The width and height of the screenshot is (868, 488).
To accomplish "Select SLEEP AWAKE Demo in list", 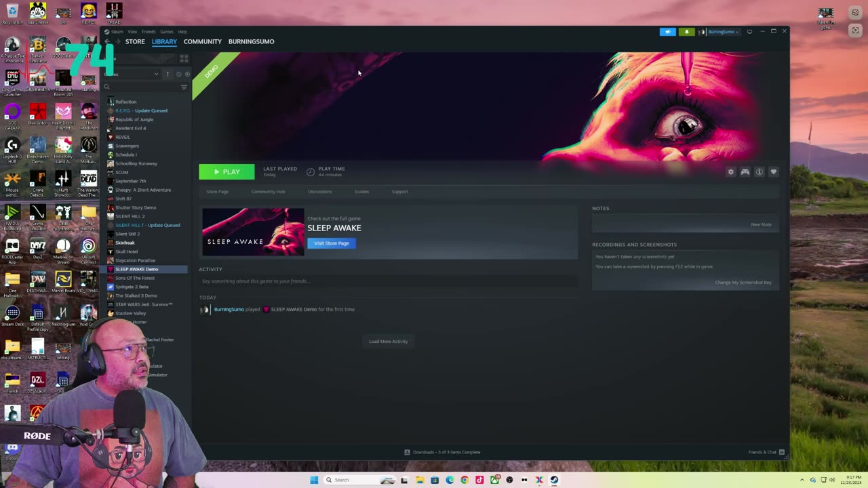I will 136,269.
